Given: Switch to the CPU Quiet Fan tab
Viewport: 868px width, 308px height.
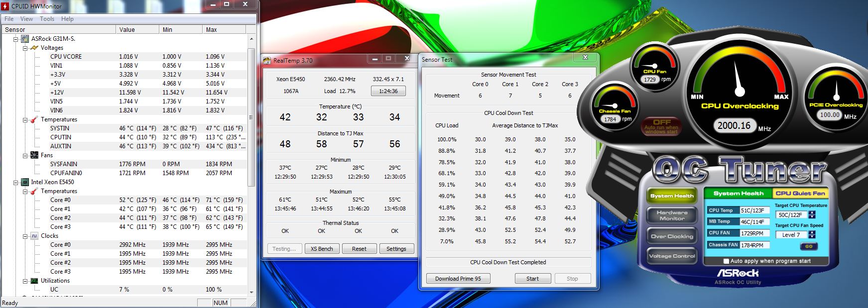Looking at the screenshot, I should [800, 193].
